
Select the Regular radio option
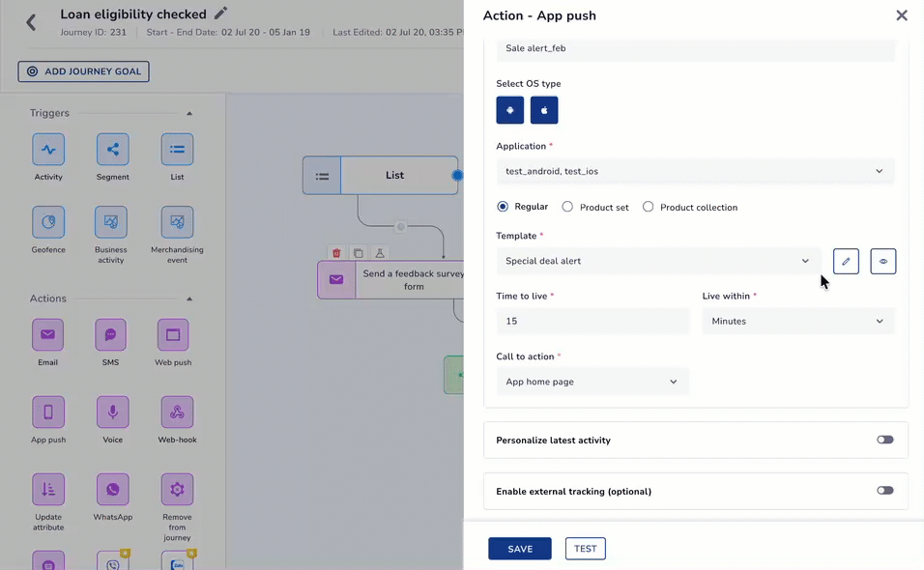(x=502, y=207)
